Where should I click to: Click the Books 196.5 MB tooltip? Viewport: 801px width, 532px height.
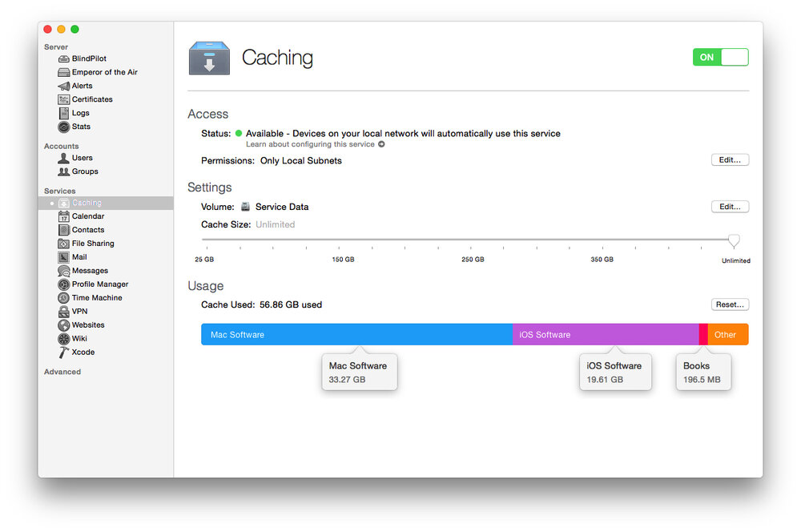tap(703, 372)
